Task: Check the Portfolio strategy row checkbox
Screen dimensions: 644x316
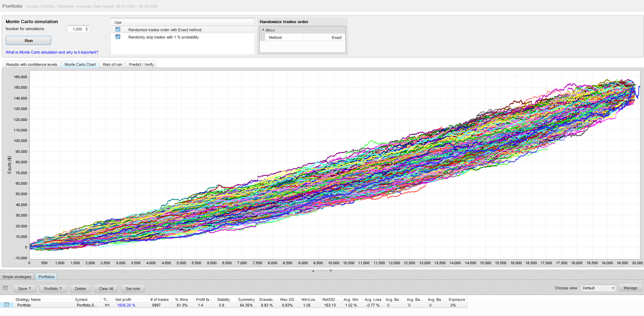Action: click(x=7, y=305)
